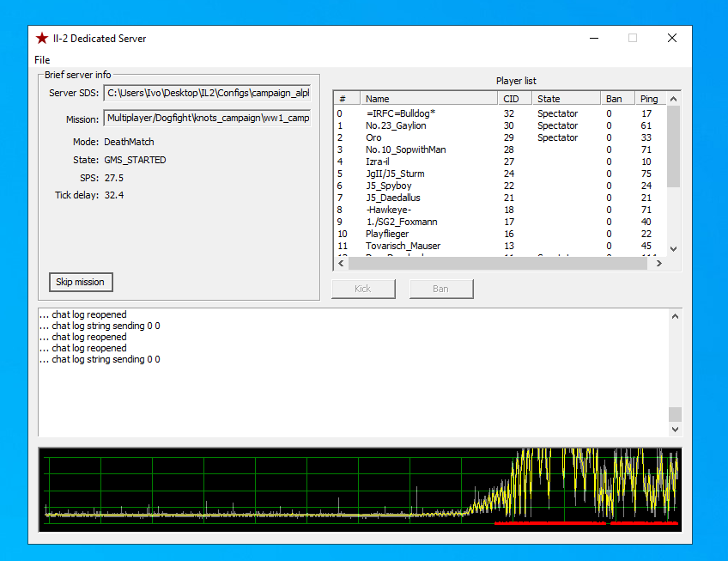Sort player list by CID column header

[514, 99]
